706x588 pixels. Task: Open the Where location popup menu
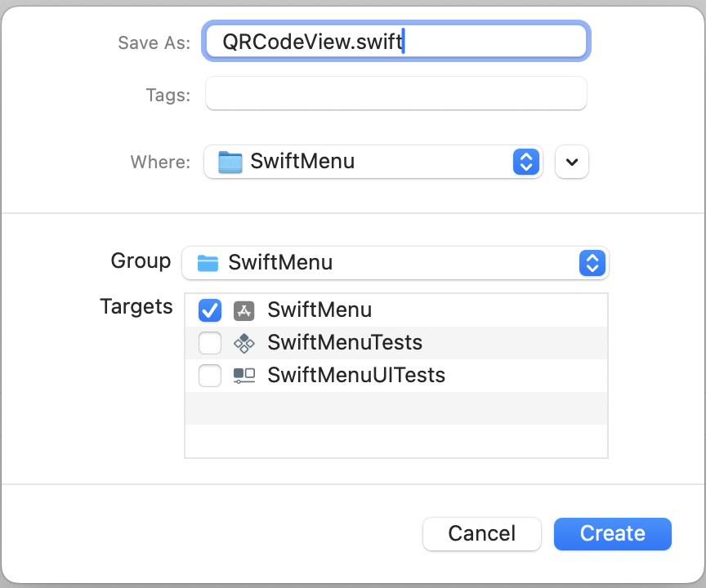click(x=373, y=162)
